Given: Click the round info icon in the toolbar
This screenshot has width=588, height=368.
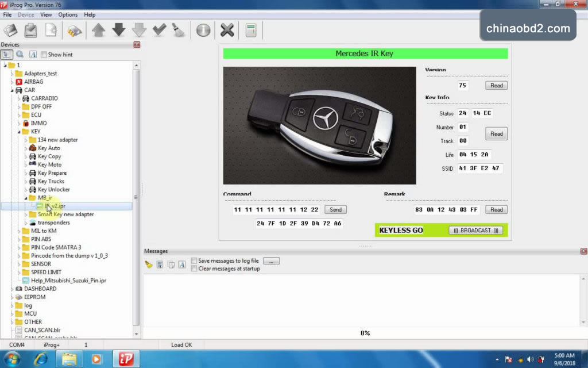Looking at the screenshot, I should (203, 30).
